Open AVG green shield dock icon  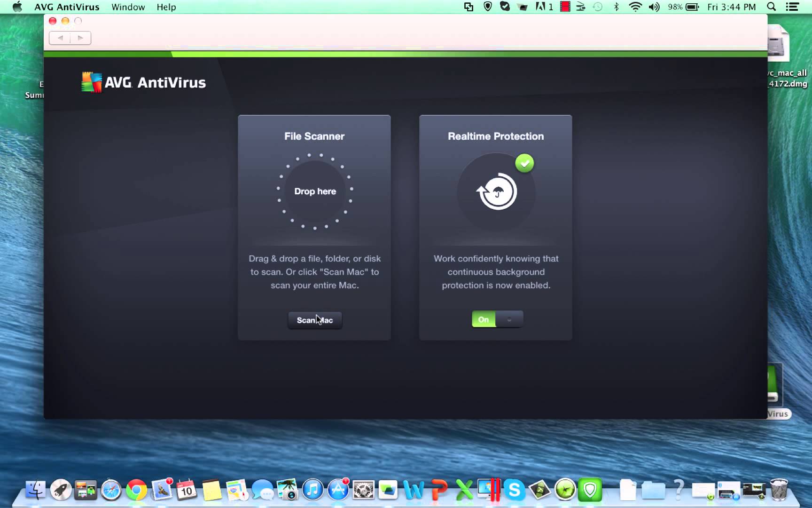(x=590, y=490)
